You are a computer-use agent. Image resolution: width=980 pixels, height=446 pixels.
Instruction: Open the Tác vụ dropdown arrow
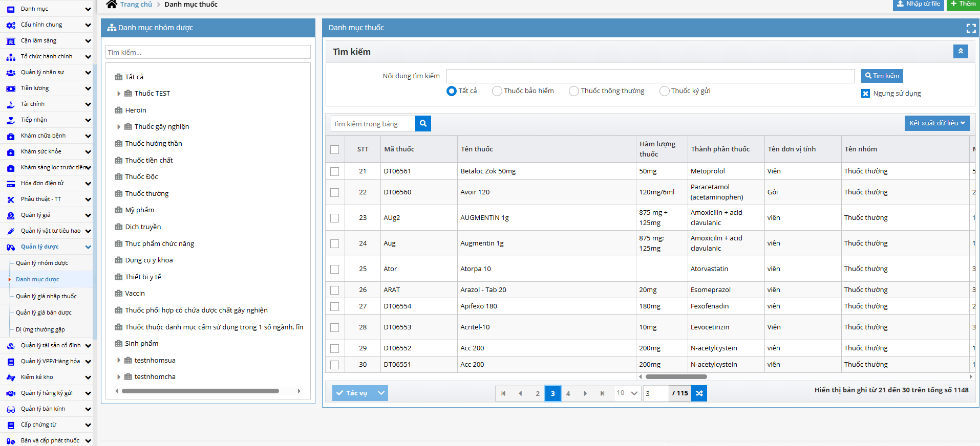tap(381, 393)
